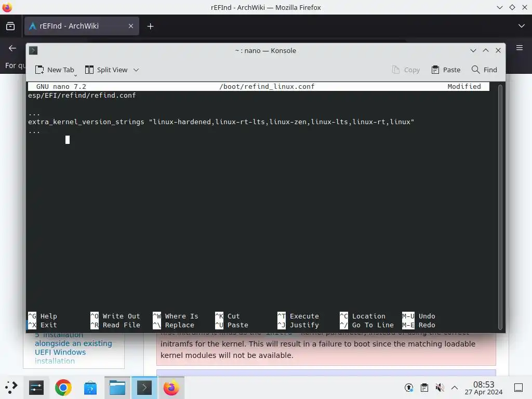The width and height of the screenshot is (532, 399).
Task: Click the Split View toolbar button
Action: [106, 70]
